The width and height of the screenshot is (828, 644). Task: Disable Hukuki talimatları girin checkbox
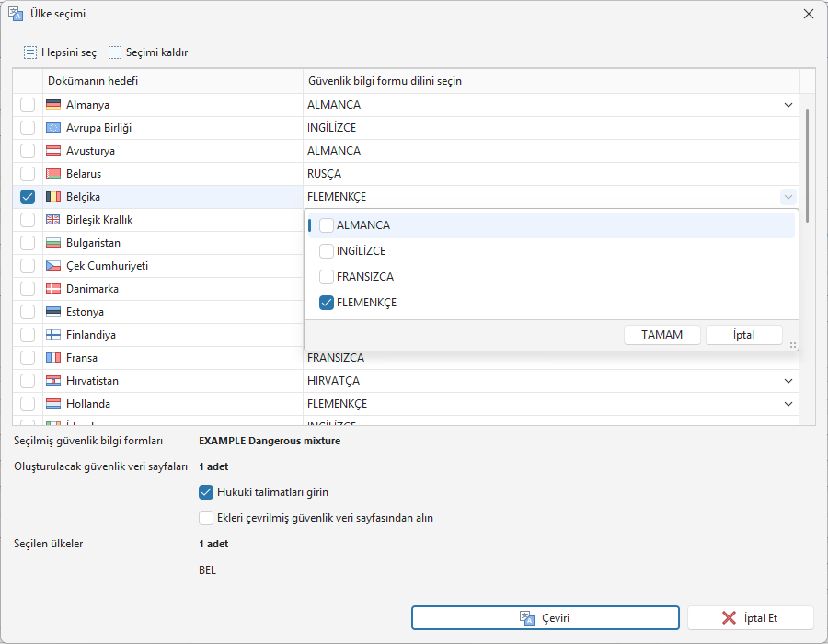click(206, 492)
